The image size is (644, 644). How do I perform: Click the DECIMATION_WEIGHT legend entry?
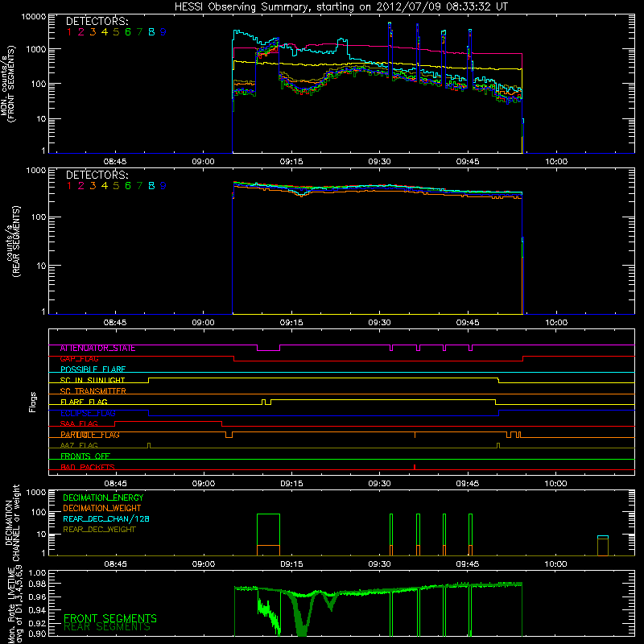tap(102, 508)
